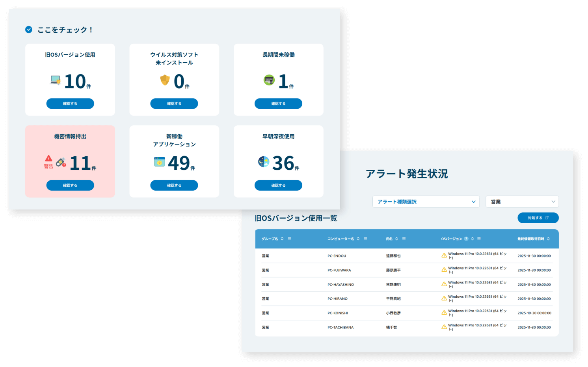Open the アラート種類選択 dropdown
This screenshot has height=367, width=588.
[x=426, y=202]
